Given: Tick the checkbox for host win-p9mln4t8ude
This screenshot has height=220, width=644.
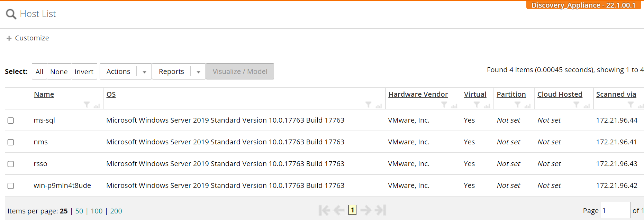Looking at the screenshot, I should 11,186.
